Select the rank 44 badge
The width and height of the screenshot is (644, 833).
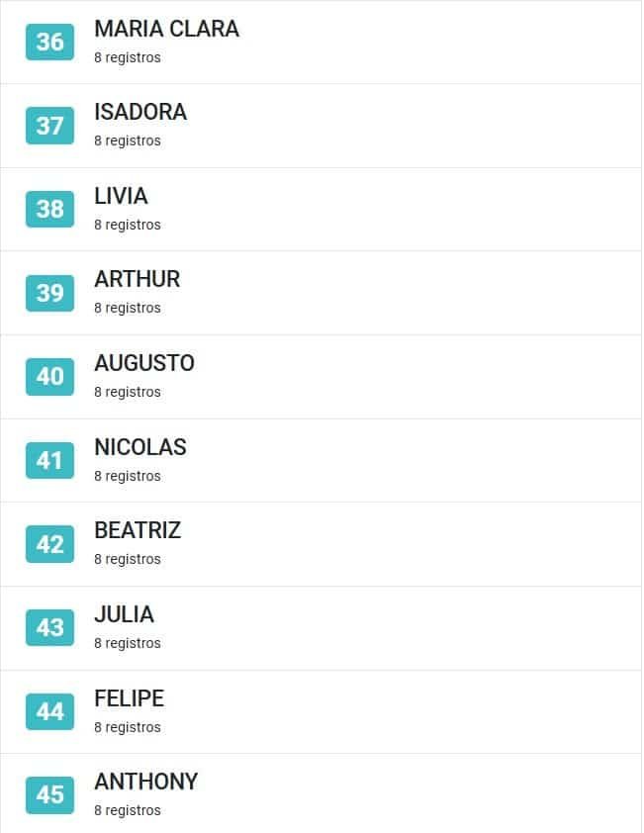[49, 711]
